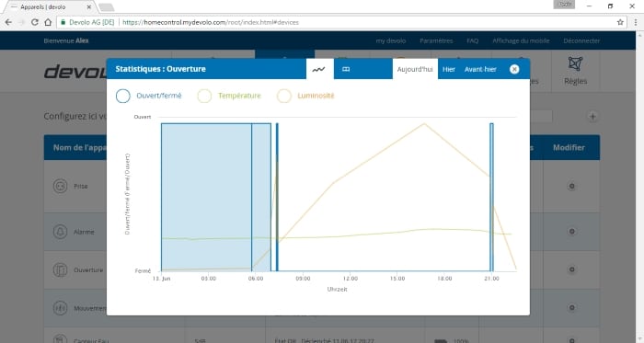The height and width of the screenshot is (343, 644).
Task: Click the Alarme device icon
Action: click(x=61, y=232)
